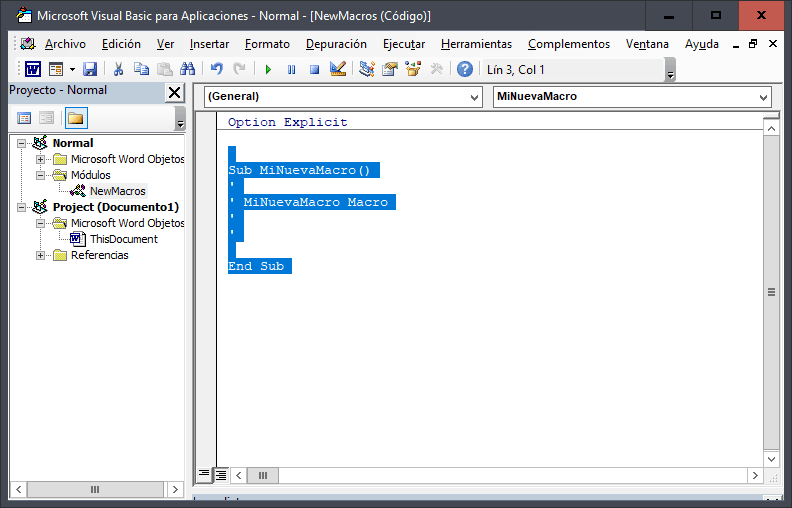This screenshot has width=792, height=508.
Task: Open Find with the binoculars icon
Action: pos(187,69)
